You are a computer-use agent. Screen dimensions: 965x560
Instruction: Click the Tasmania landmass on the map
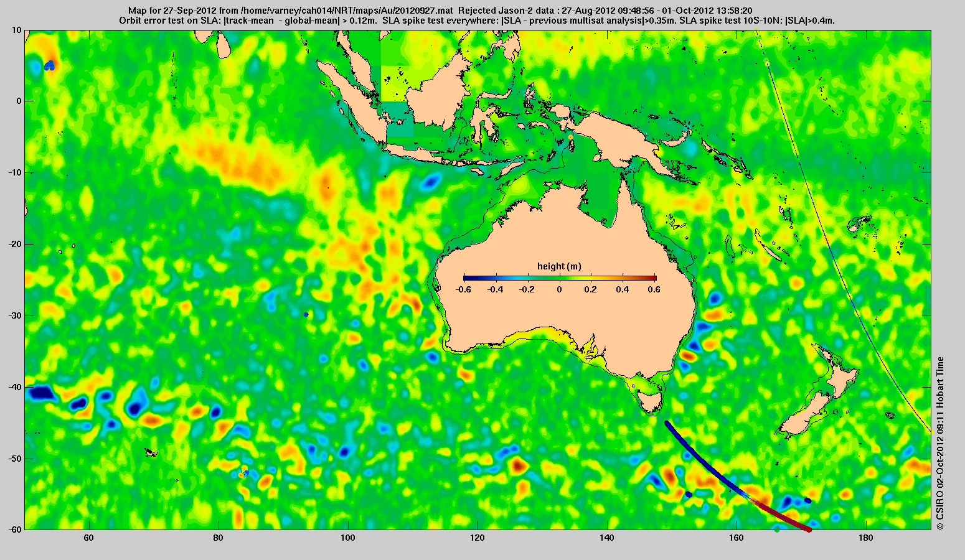tap(651, 402)
